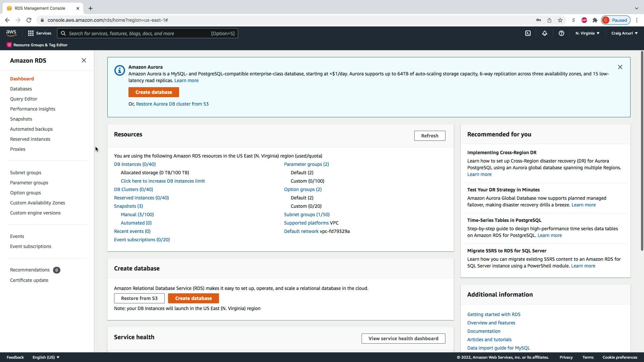Click the Restore from S3 button
Image resolution: width=644 pixels, height=362 pixels.
coord(139,298)
